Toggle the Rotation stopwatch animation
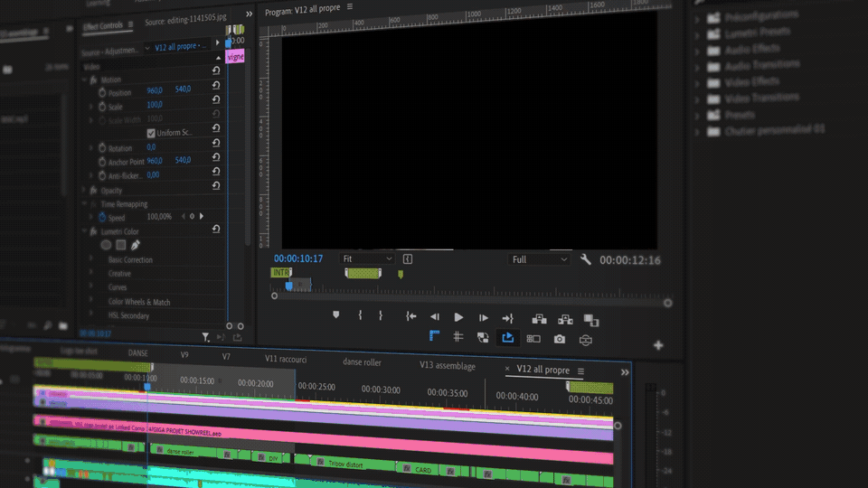This screenshot has width=868, height=488. tap(102, 147)
